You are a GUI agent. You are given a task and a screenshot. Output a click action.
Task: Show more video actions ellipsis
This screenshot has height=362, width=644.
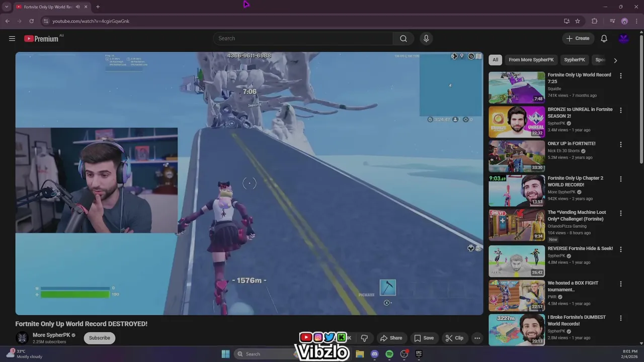click(x=477, y=338)
